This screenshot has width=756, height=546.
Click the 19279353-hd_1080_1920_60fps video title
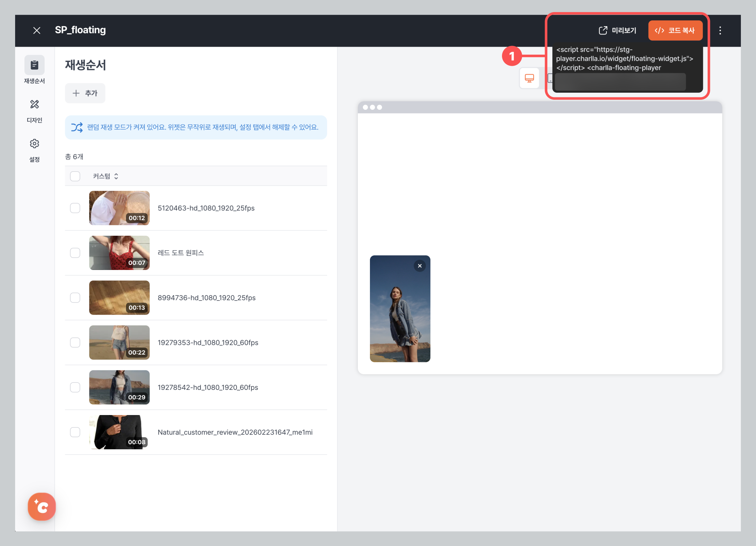coord(208,343)
